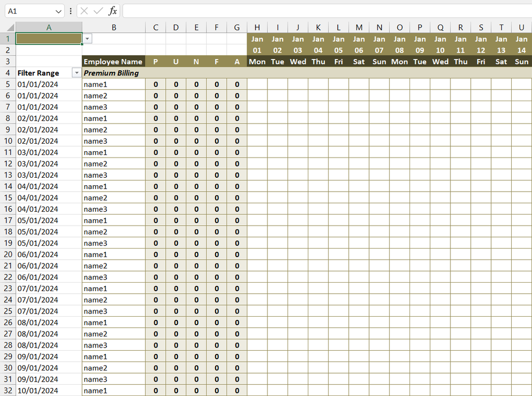
Task: Select row 4 header
Action: [8, 73]
